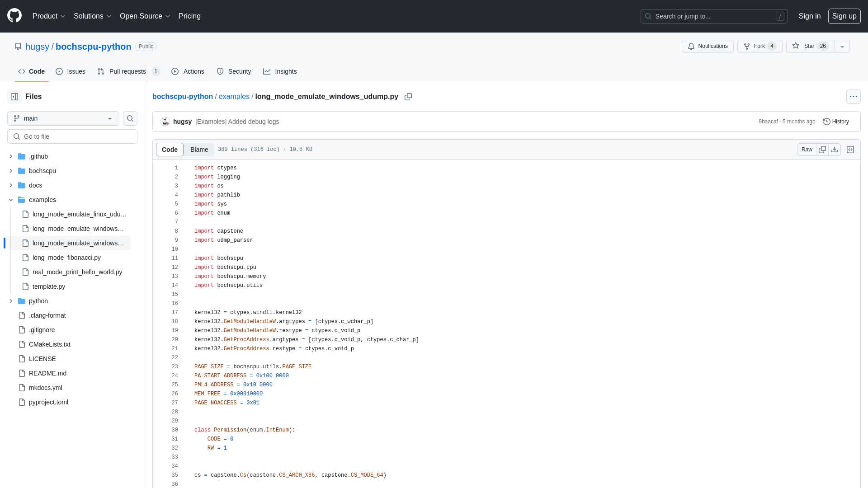Image resolution: width=868 pixels, height=488 pixels.
Task: Open template.py in file tree
Action: click(x=49, y=286)
